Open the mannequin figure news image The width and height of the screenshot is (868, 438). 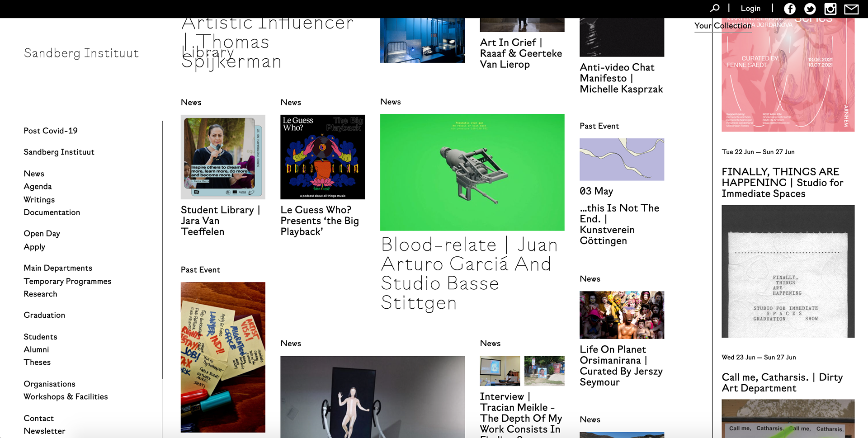[x=373, y=397]
